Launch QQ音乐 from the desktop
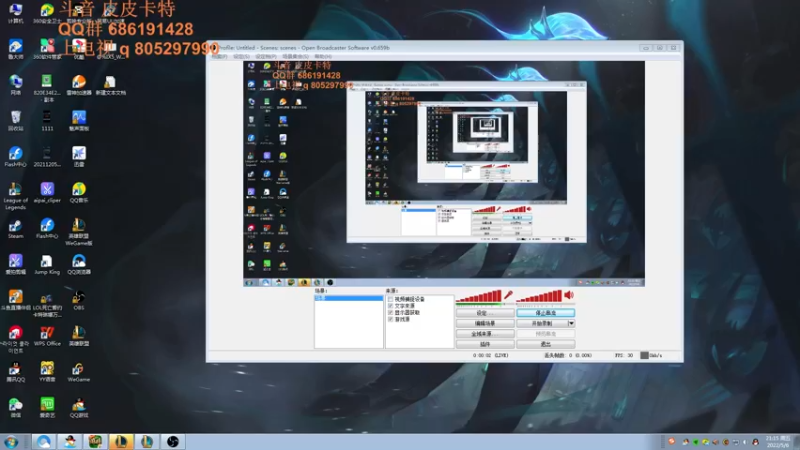This screenshot has width=800, height=450. coord(79,193)
